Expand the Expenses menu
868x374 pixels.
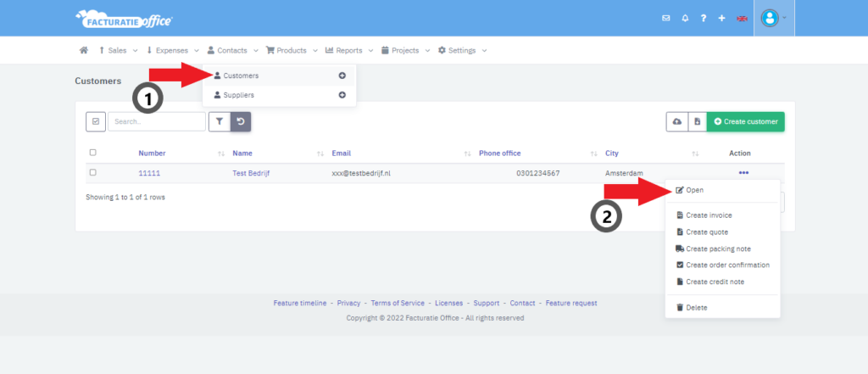[x=173, y=50]
